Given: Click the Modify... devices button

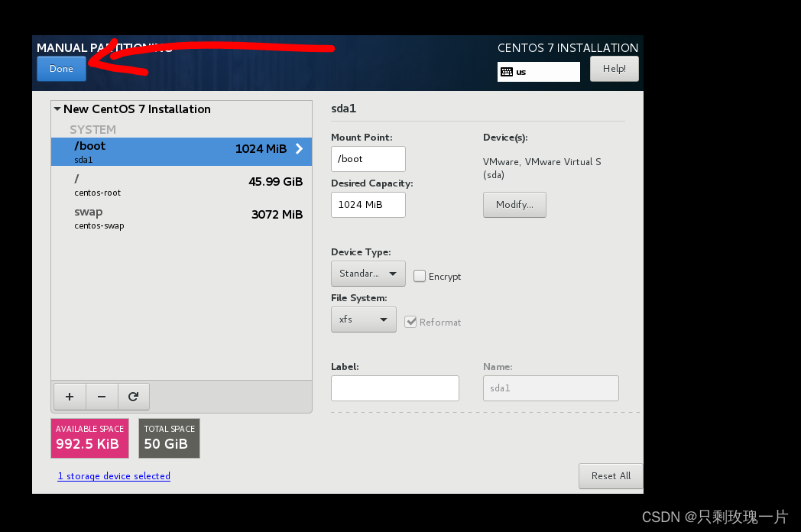Looking at the screenshot, I should pos(514,204).
